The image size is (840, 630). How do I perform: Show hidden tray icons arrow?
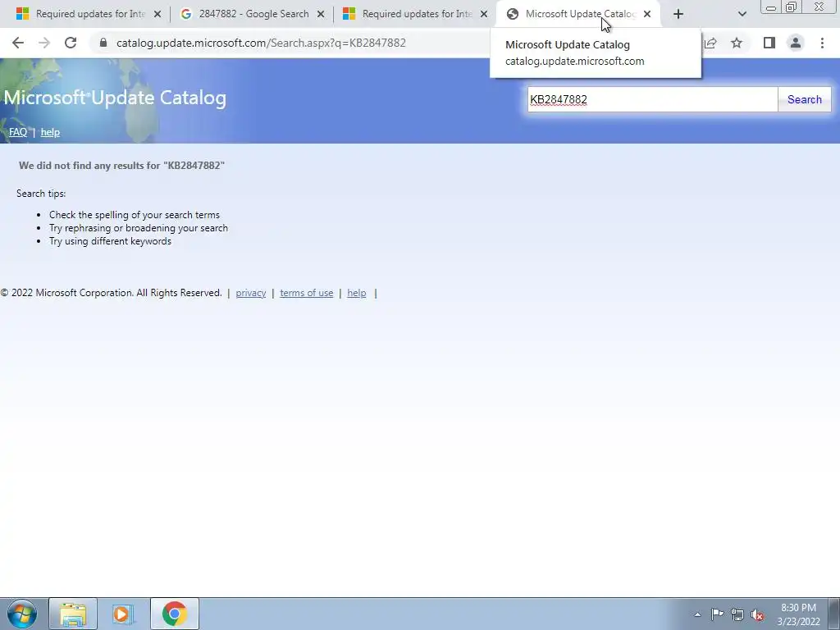pos(697,614)
